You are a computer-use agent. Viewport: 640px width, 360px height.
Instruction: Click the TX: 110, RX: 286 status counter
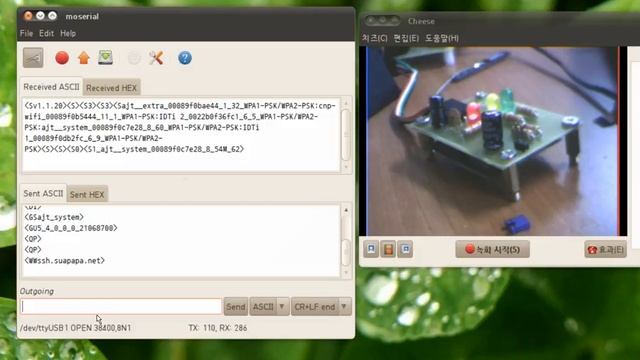tap(218, 328)
